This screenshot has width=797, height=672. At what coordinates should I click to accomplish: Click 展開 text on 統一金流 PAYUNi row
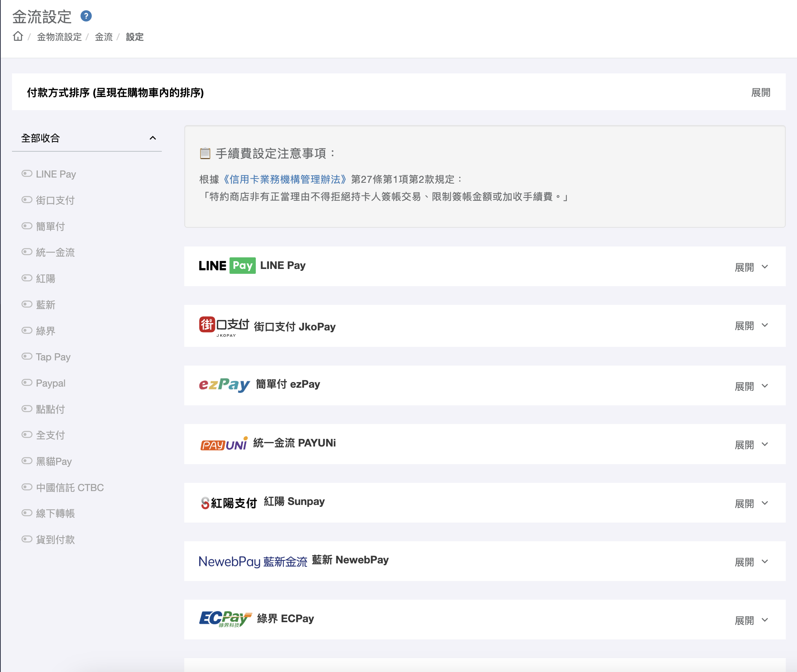coord(745,445)
